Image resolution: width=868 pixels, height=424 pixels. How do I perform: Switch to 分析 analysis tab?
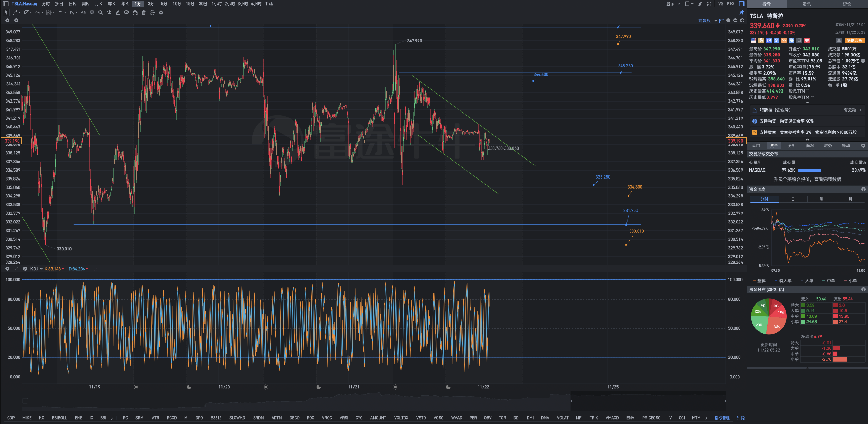point(792,146)
